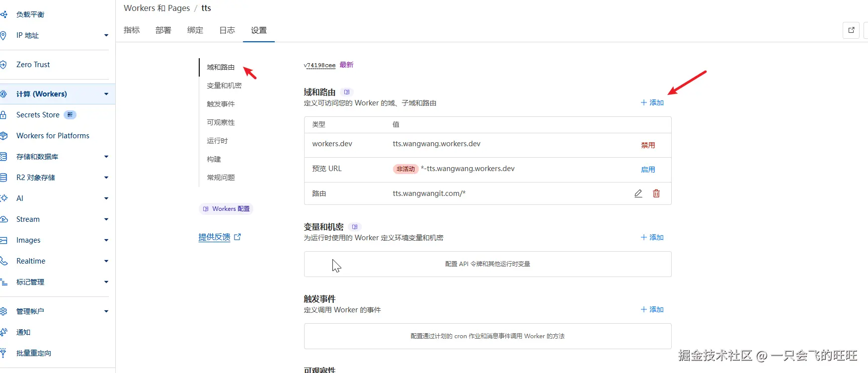Click the Workers for Platforms cube icon
Viewport: 868px width, 373px height.
(3, 136)
